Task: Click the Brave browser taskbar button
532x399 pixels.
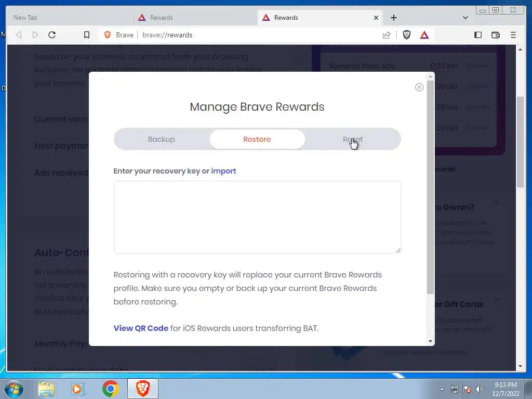Action: 143,389
